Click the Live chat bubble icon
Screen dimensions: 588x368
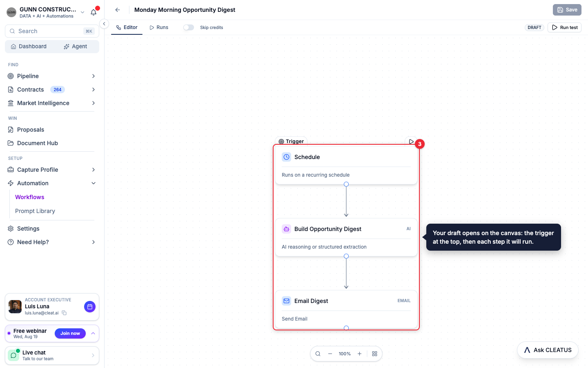13,355
